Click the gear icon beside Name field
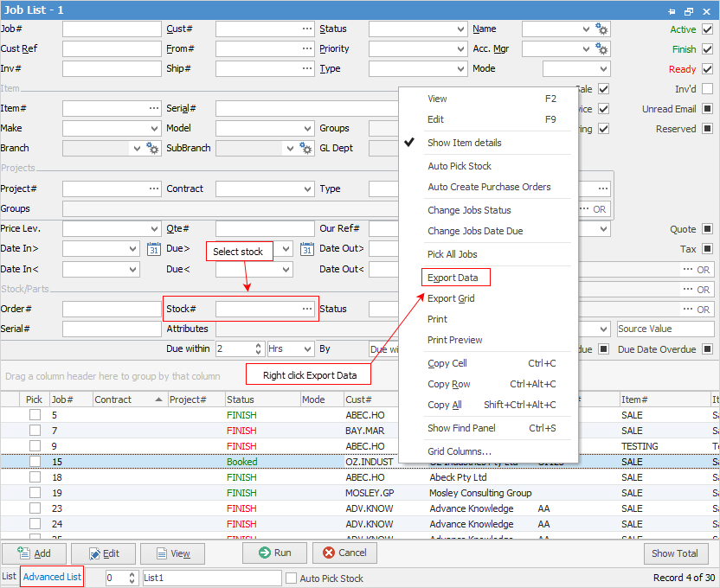Image resolution: width=720 pixels, height=588 pixels. [x=602, y=29]
